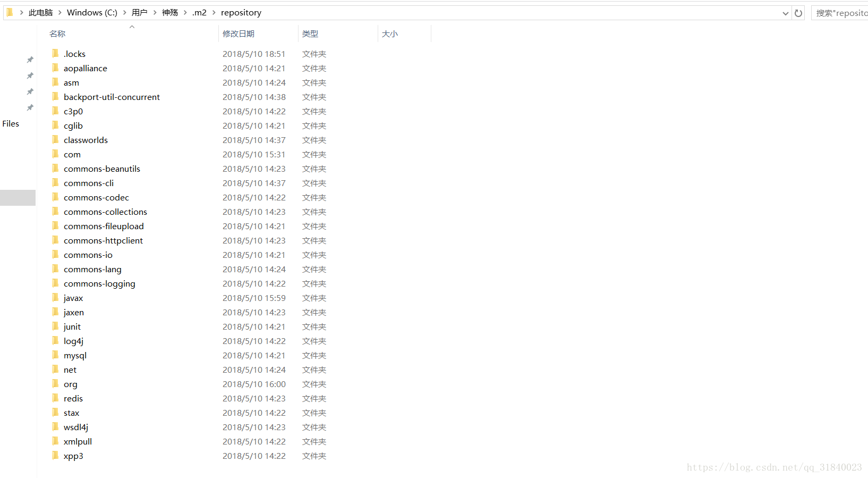
Task: Click the asm folder icon
Action: (55, 82)
